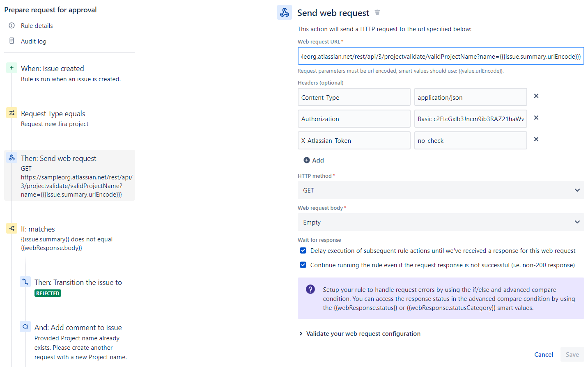
Task: Click the Issue created trigger plus icon
Action: (x=11, y=68)
